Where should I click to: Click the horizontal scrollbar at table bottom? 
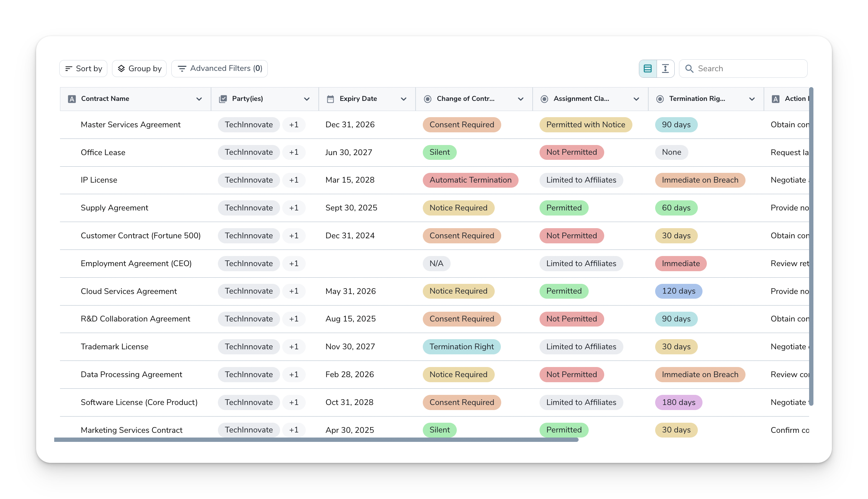tap(316, 440)
